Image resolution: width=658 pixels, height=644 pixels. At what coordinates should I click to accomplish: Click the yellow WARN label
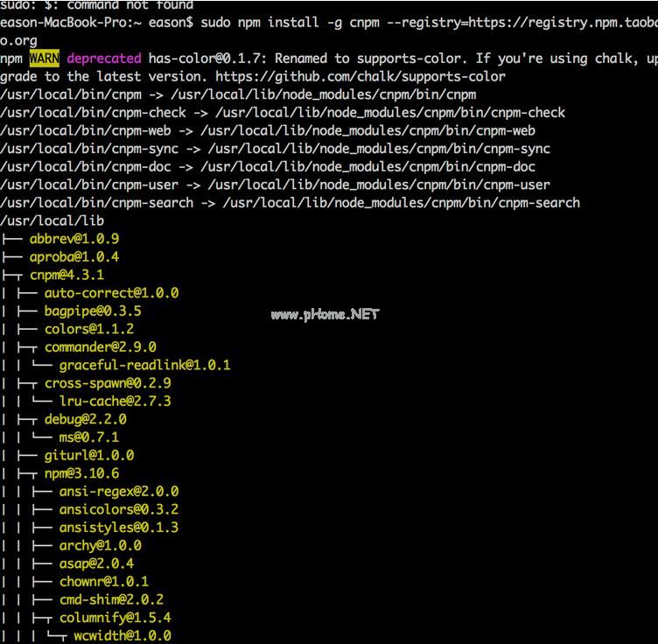click(45, 59)
